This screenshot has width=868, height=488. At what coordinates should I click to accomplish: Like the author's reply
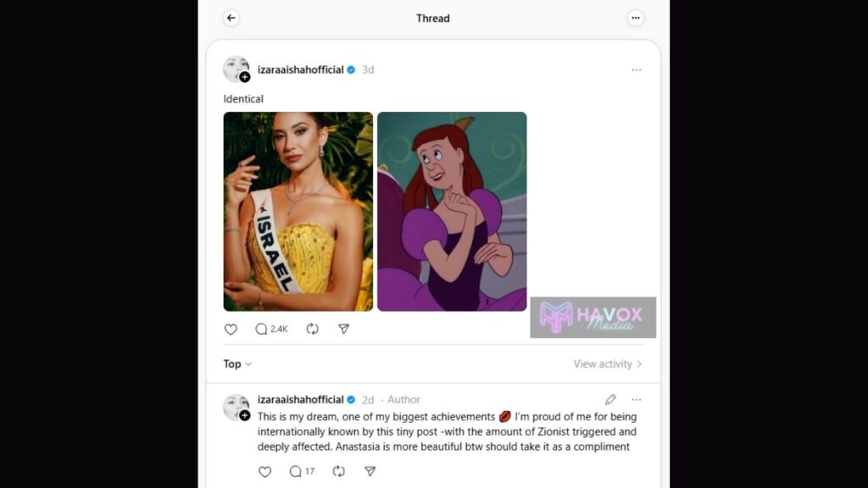[x=264, y=471]
